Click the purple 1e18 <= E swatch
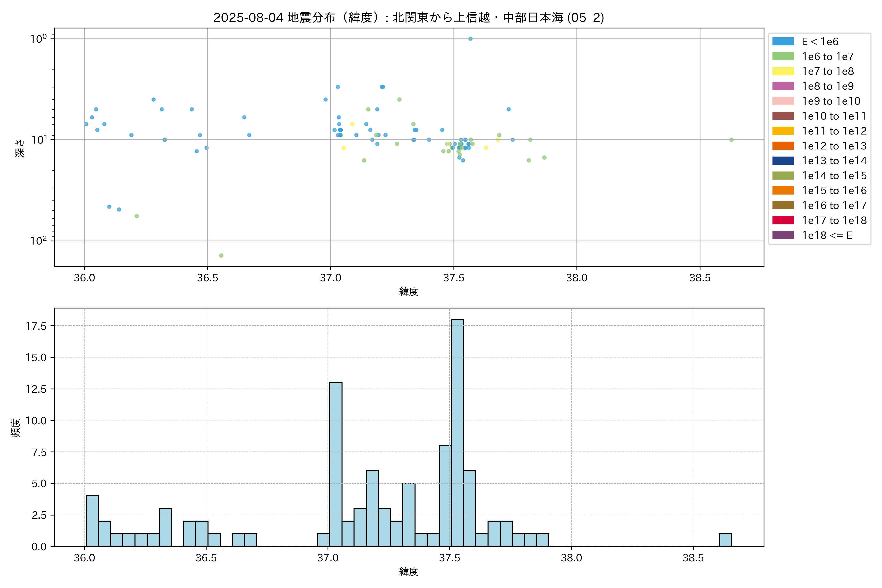882x588 pixels. (x=783, y=235)
